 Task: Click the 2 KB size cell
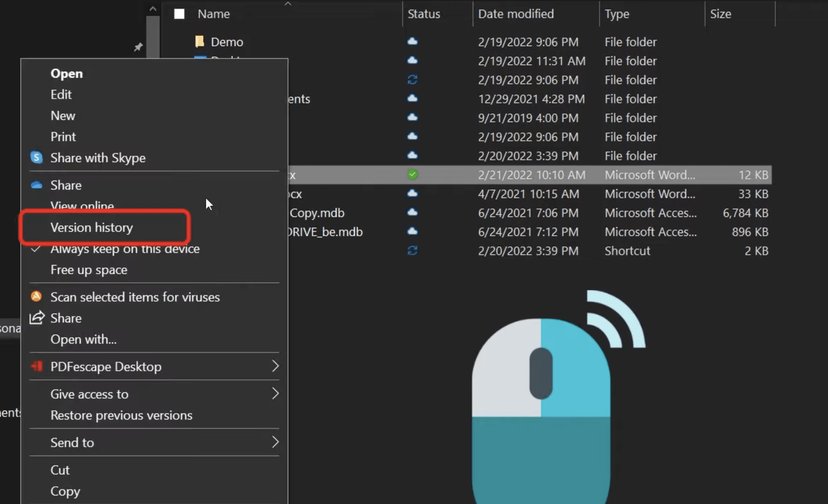(756, 251)
